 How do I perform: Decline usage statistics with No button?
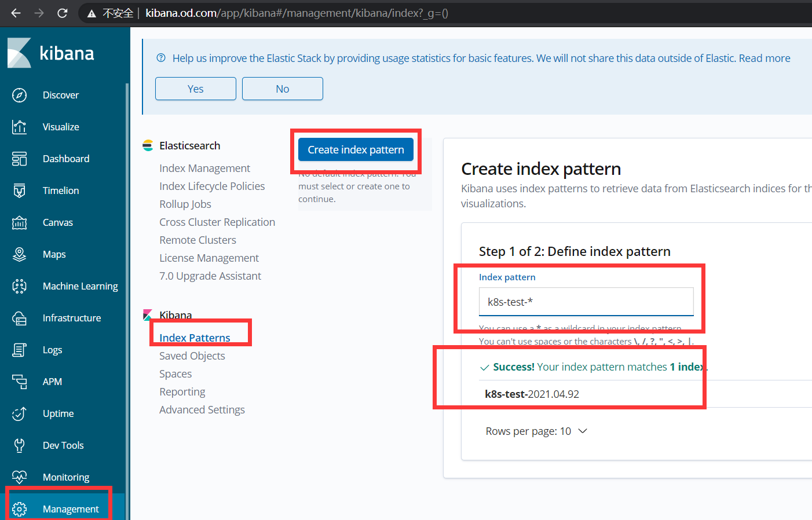282,89
